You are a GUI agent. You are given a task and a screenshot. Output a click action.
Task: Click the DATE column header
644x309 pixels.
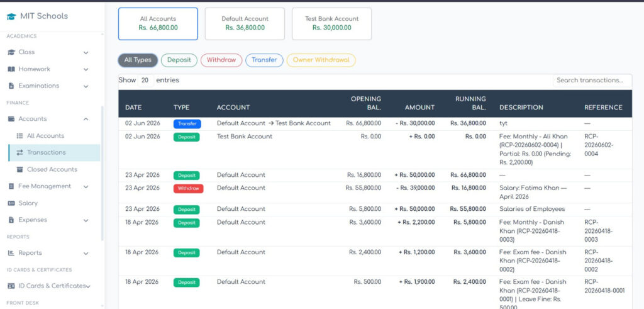click(x=133, y=107)
